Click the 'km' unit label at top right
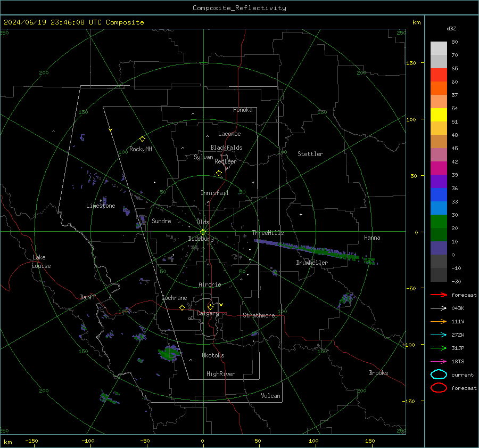This screenshot has width=479, height=448. pyautogui.click(x=416, y=22)
